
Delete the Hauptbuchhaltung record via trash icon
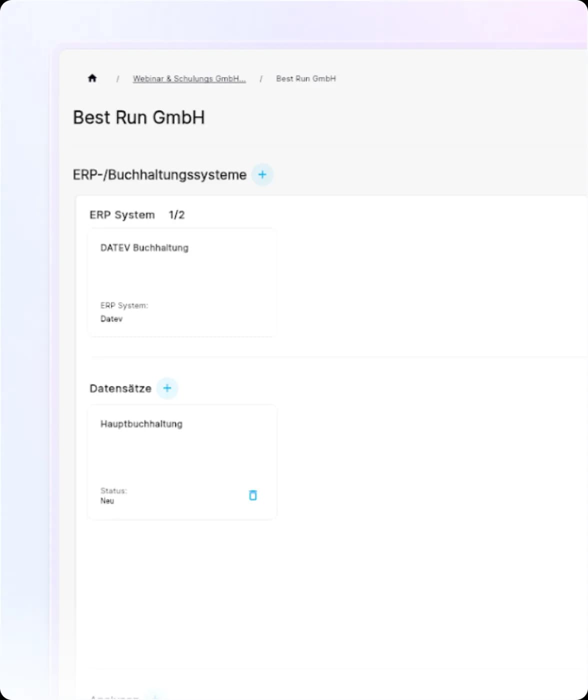point(253,495)
